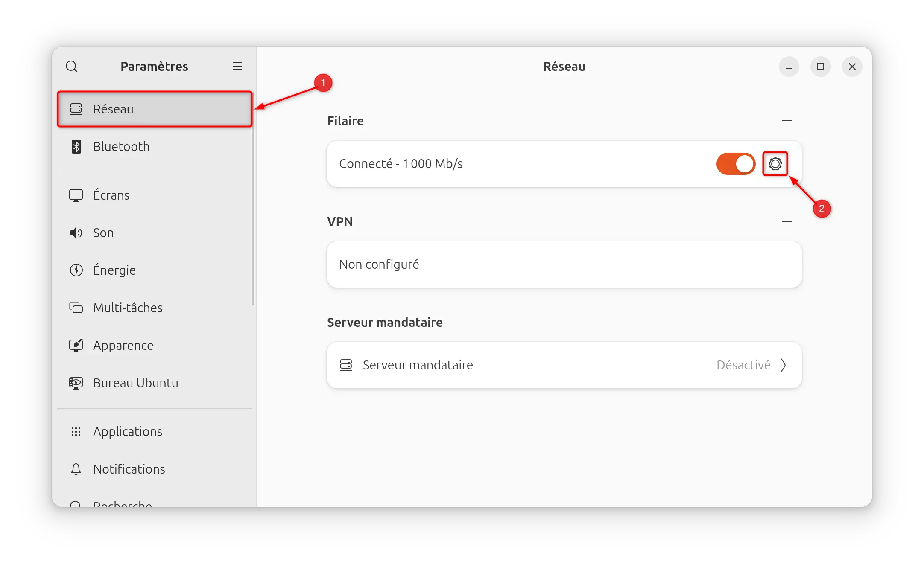
Task: Open the hamburger menu beside Paramètres
Action: (237, 67)
